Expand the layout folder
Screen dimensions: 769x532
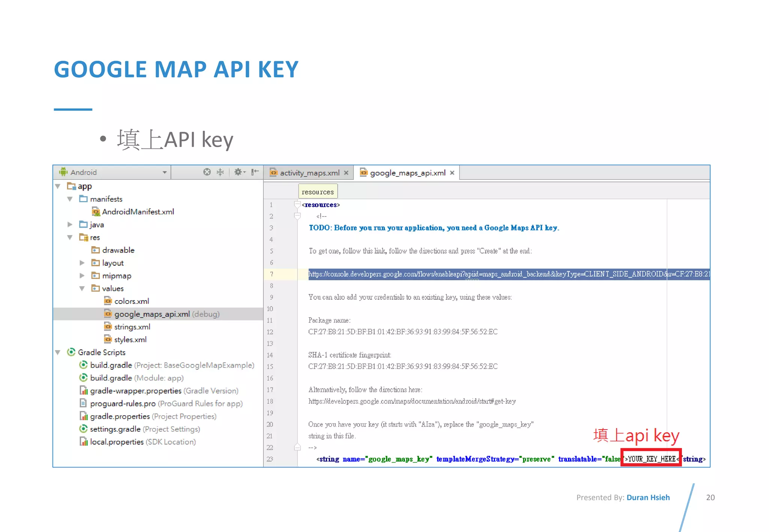[x=82, y=263]
